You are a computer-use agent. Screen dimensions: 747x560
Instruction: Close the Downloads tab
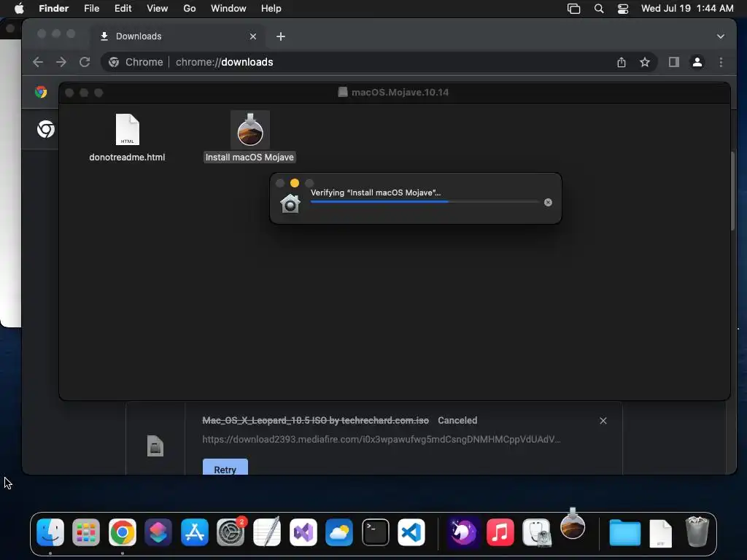point(253,36)
